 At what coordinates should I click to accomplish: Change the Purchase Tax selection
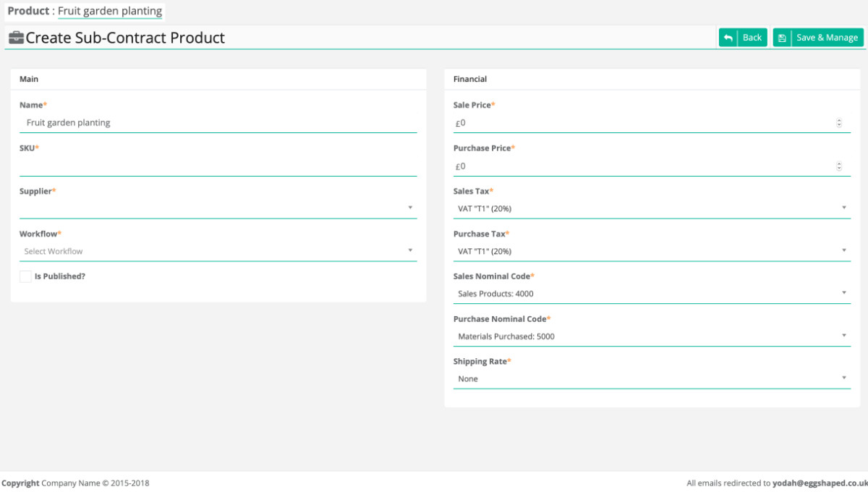651,251
